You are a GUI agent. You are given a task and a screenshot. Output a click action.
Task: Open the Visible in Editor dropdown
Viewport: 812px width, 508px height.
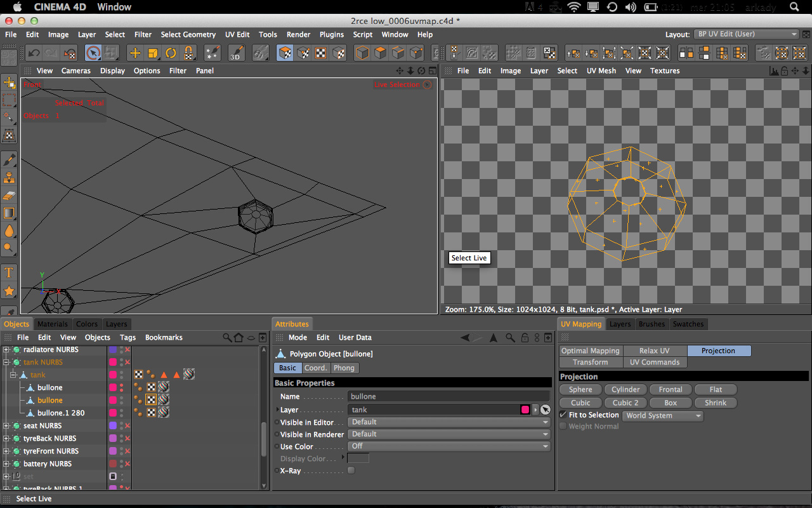tap(449, 422)
